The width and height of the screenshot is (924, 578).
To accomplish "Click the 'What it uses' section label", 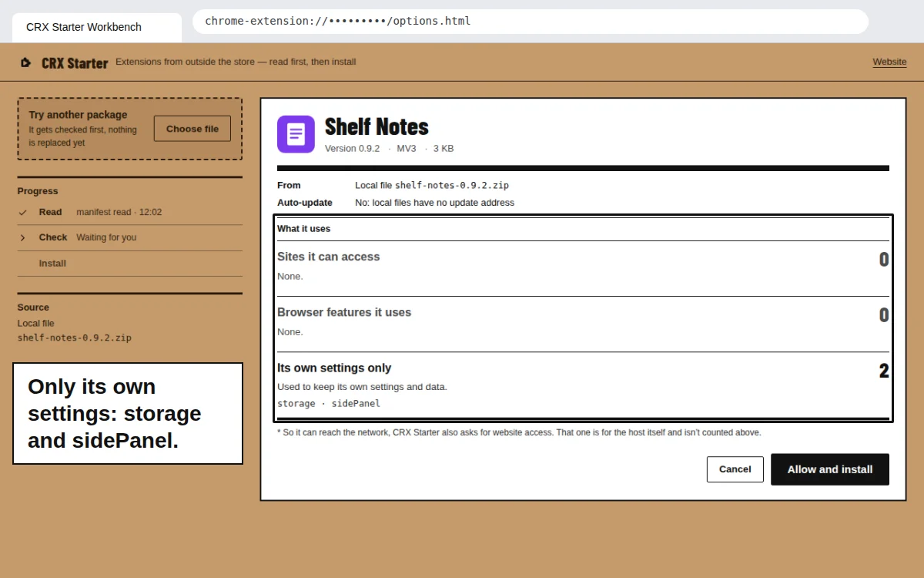I will point(303,229).
